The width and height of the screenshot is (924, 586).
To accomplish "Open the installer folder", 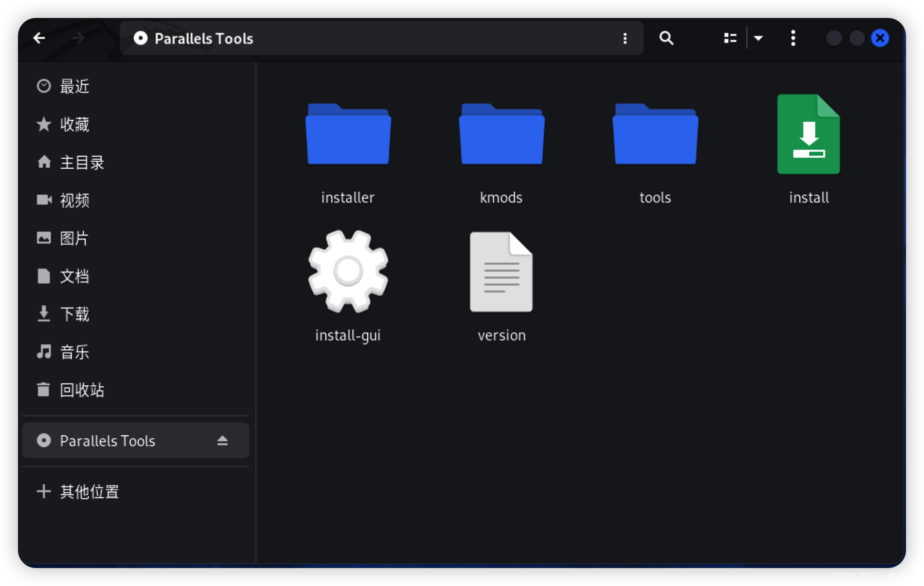I will click(348, 134).
